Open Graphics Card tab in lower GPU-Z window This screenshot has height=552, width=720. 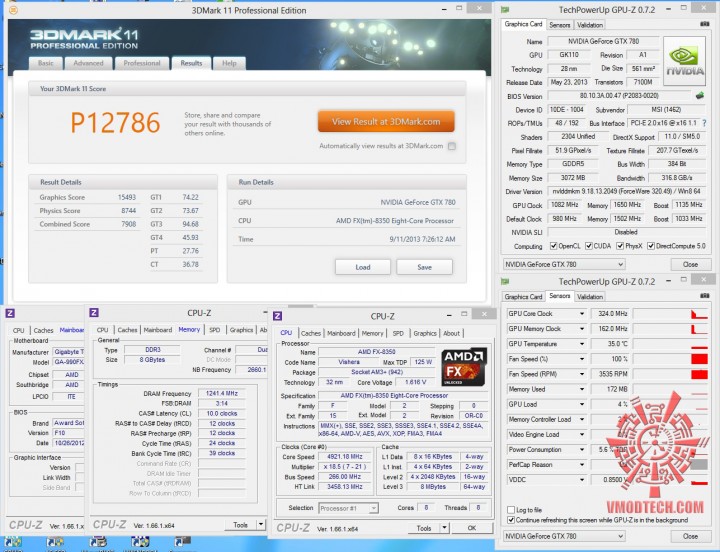click(x=523, y=297)
